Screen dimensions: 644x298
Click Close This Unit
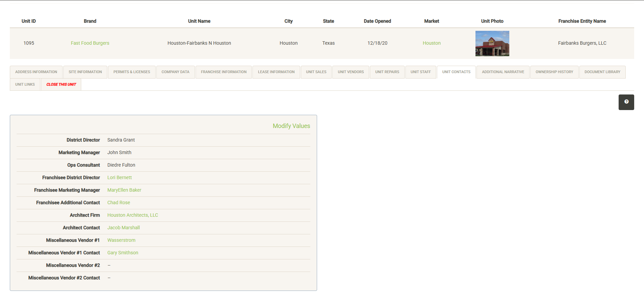[x=61, y=85]
